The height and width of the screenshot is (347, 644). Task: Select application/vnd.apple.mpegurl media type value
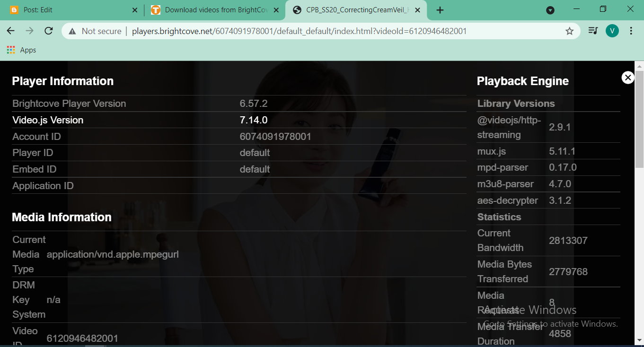(113, 254)
